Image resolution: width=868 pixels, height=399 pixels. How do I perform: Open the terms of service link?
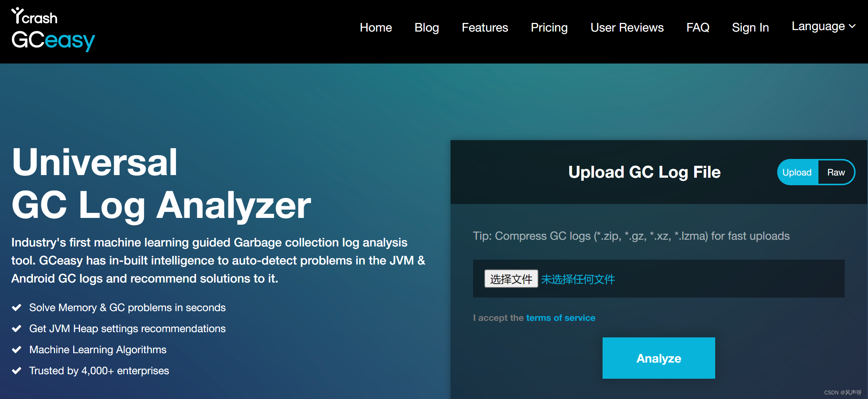[x=561, y=318]
